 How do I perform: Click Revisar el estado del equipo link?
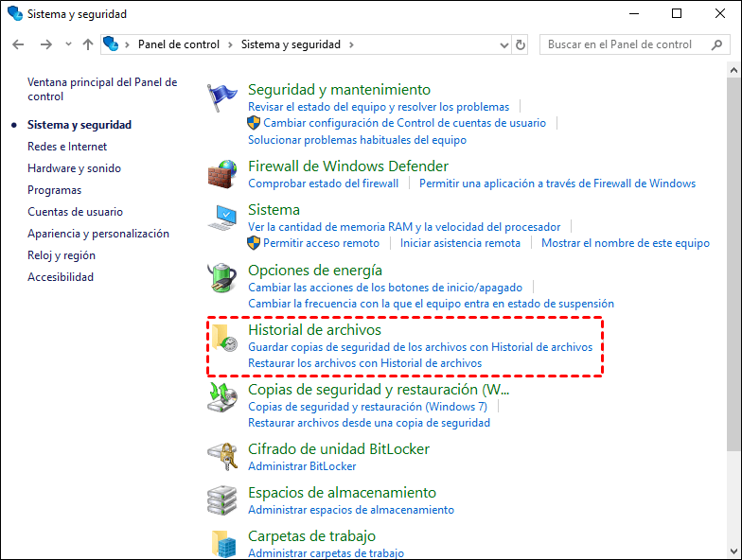[379, 107]
